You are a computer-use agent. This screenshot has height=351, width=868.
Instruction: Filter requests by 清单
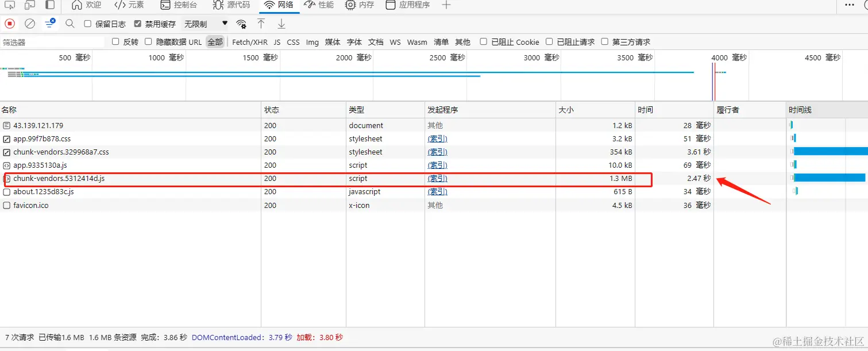pos(441,42)
